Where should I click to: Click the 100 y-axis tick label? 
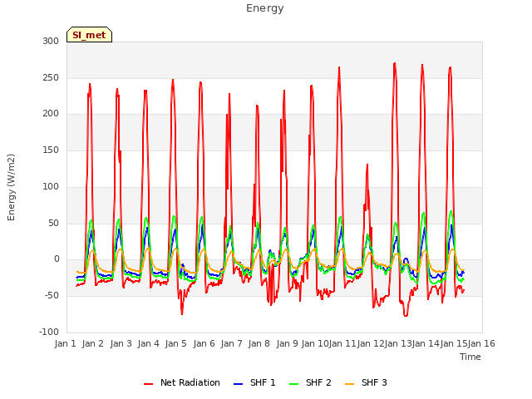pyautogui.click(x=51, y=186)
